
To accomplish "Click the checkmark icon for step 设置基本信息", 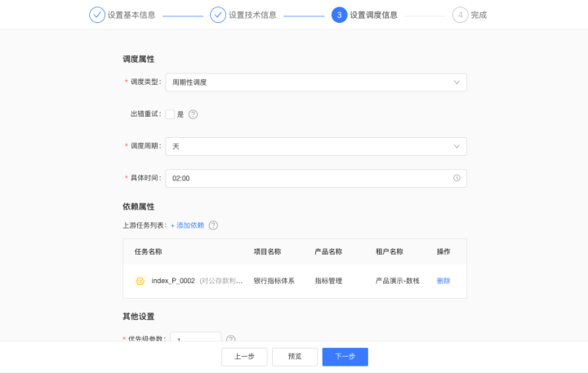I will click(96, 15).
